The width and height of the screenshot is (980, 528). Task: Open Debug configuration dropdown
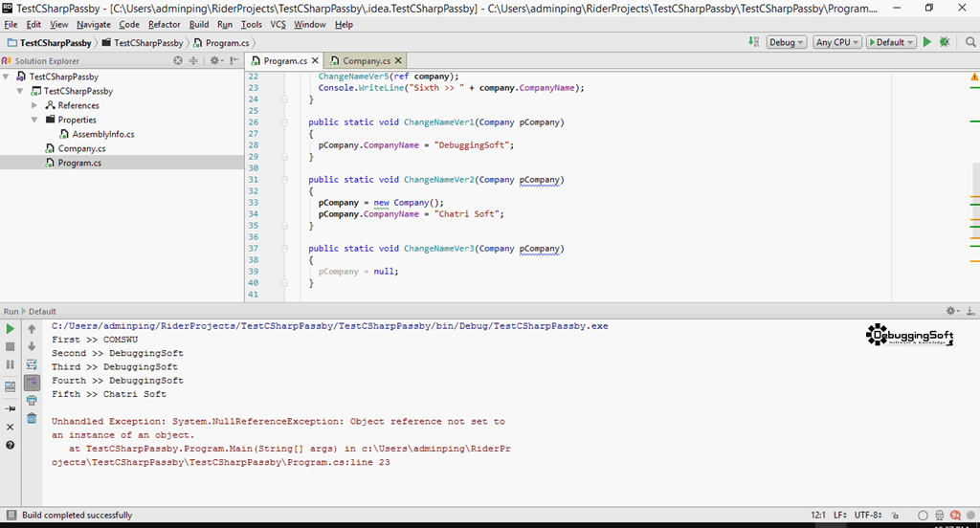click(x=787, y=42)
